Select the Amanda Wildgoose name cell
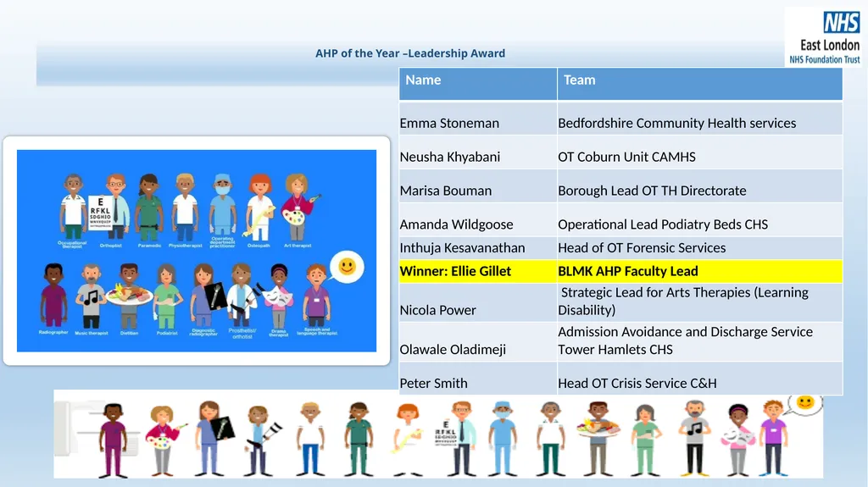 click(478, 219)
